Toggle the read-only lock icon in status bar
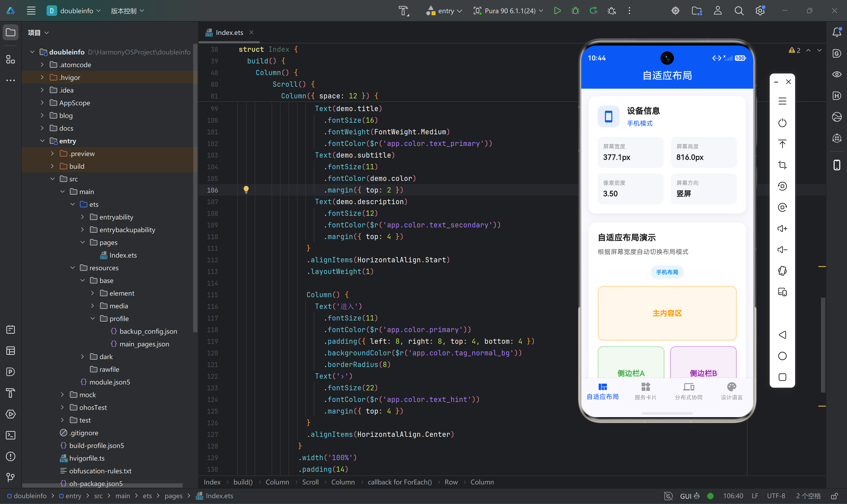 [x=834, y=496]
